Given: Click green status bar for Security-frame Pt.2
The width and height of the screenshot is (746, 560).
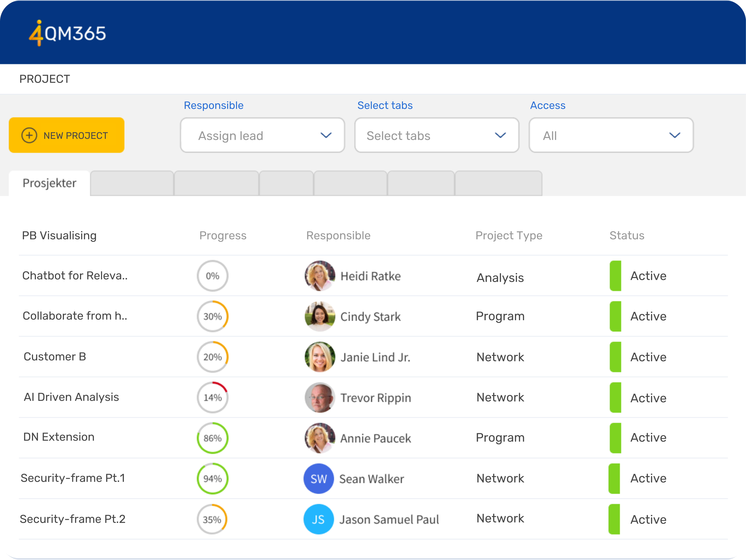Looking at the screenshot, I should 614,519.
